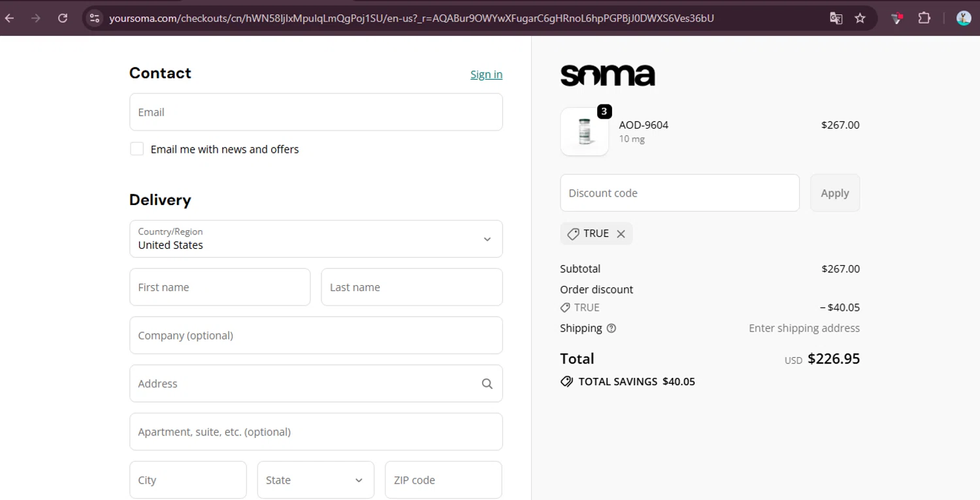The image size is (980, 500).
Task: Click the total amount $226.95
Action: pos(834,358)
